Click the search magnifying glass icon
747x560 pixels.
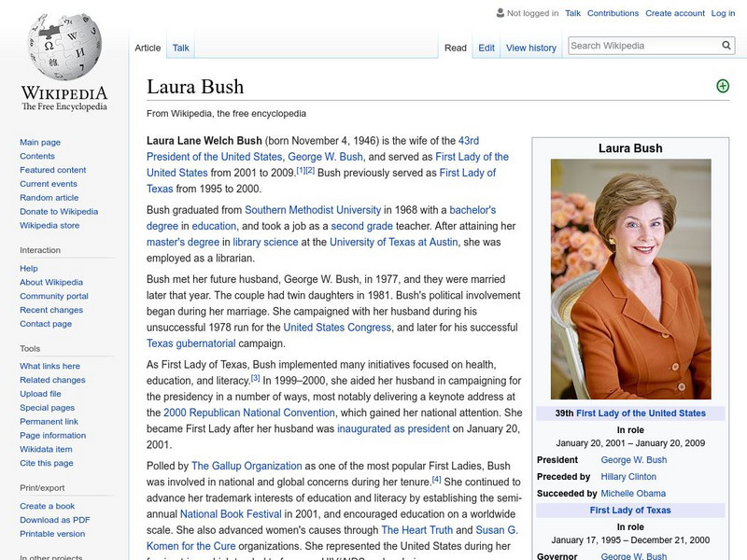coord(726,43)
